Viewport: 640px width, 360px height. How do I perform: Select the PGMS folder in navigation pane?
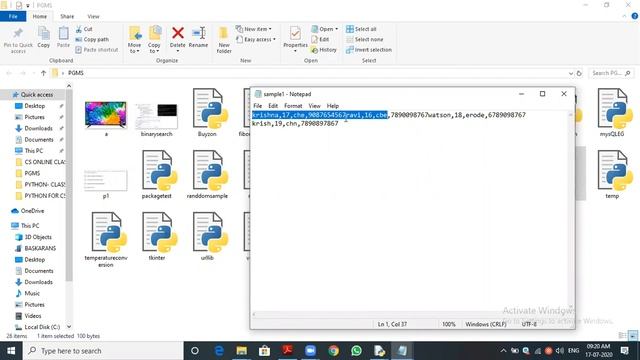32,173
